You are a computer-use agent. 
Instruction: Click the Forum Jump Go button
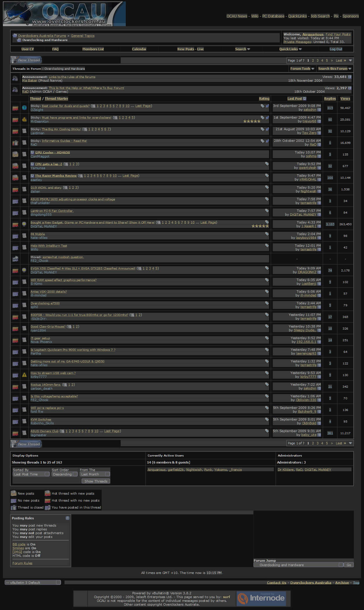(349, 565)
